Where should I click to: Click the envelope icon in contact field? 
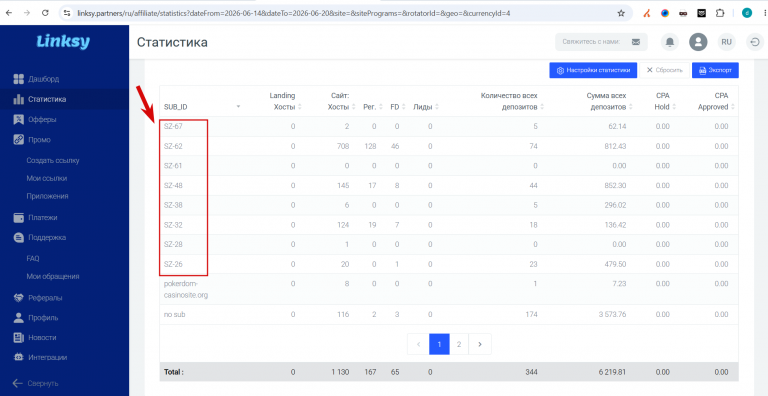pos(636,42)
